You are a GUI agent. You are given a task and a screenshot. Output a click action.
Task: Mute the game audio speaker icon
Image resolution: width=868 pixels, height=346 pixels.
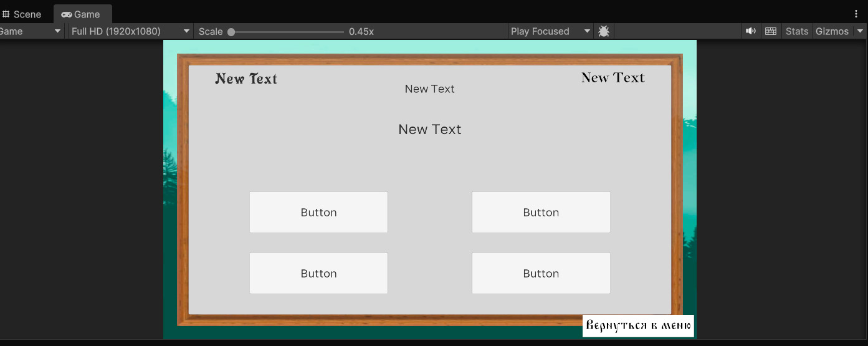tap(751, 31)
